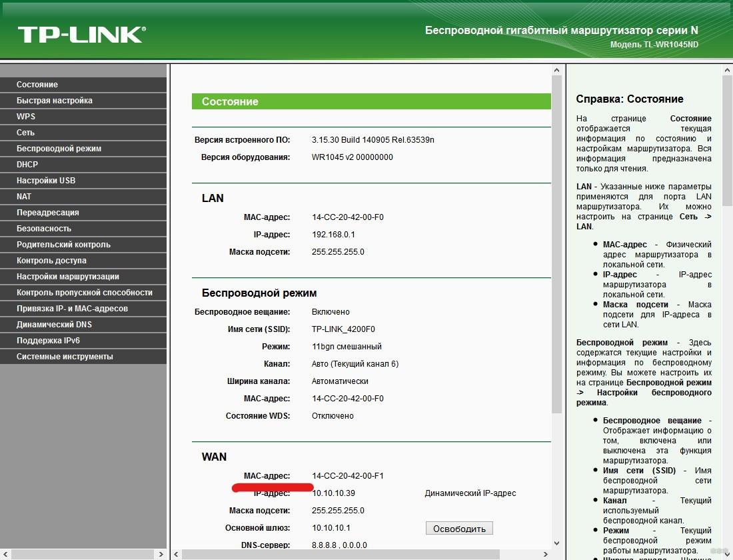The image size is (733, 560).
Task: Go to Беспроводной режим in sidebar
Action: (83, 149)
